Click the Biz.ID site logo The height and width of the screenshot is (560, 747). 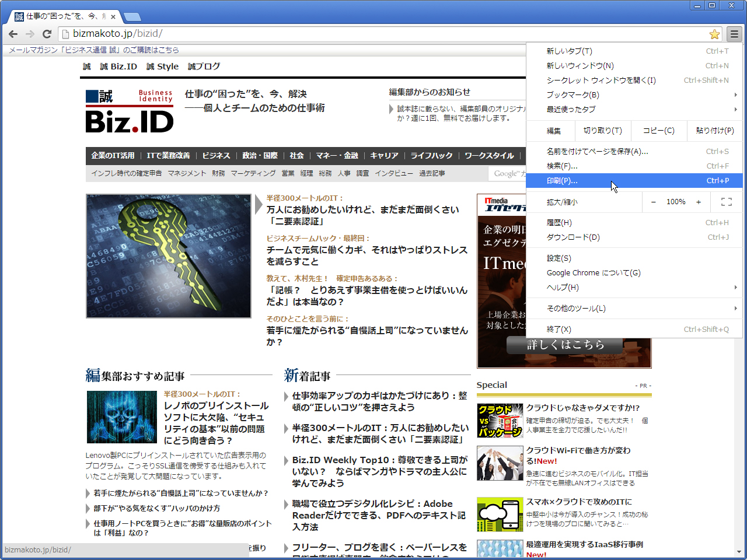point(130,111)
